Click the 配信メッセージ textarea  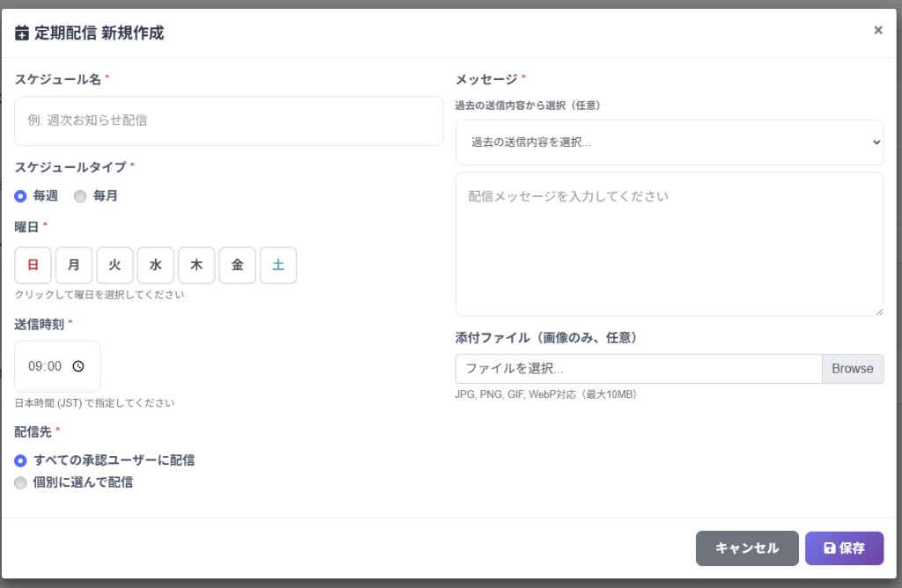coord(669,244)
